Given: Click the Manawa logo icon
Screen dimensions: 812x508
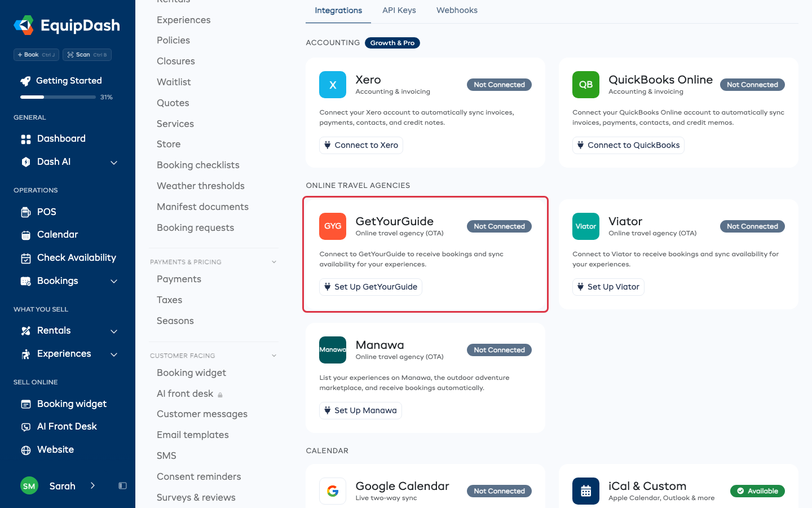Looking at the screenshot, I should pos(333,350).
